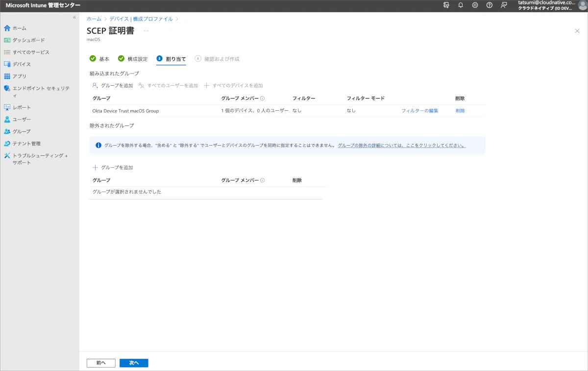Image resolution: width=588 pixels, height=371 pixels.
Task: Click 削除 for Okta Device Trust group
Action: click(460, 111)
